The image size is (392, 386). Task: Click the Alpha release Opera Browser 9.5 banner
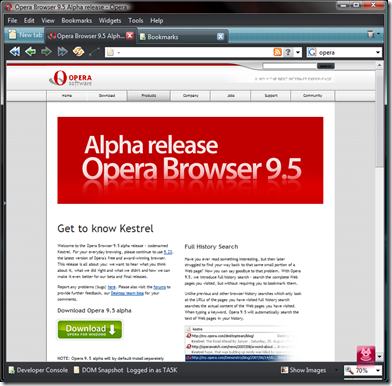click(x=190, y=160)
